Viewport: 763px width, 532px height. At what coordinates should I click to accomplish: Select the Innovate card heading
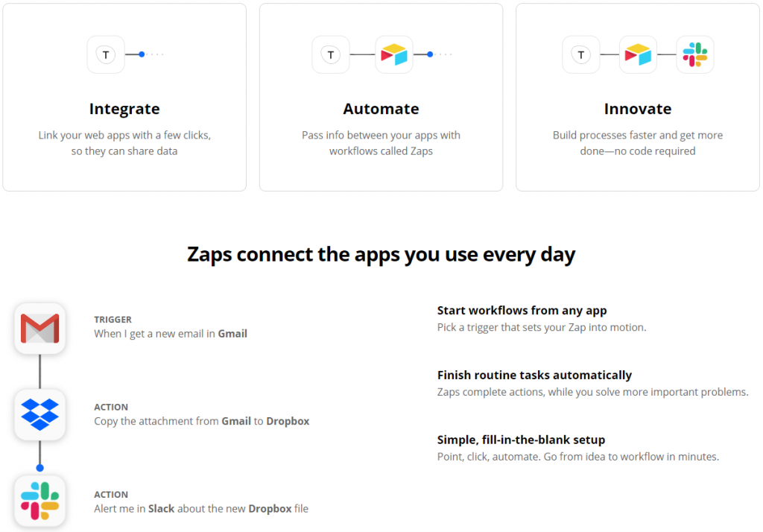click(x=638, y=109)
